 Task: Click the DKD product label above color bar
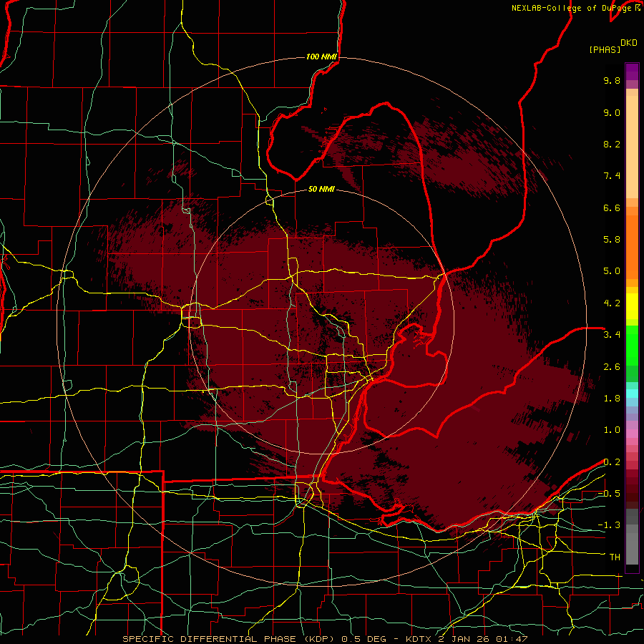coord(629,43)
